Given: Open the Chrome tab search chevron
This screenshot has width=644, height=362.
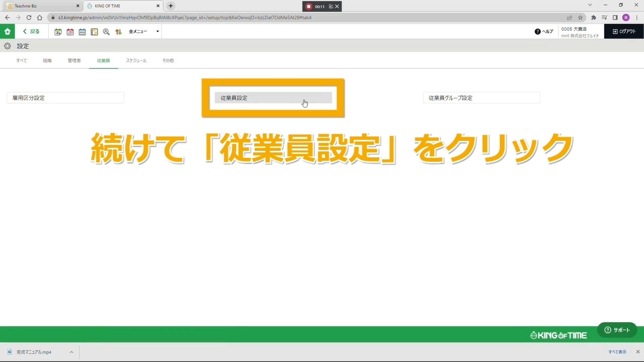Looking at the screenshot, I should tap(590, 5).
